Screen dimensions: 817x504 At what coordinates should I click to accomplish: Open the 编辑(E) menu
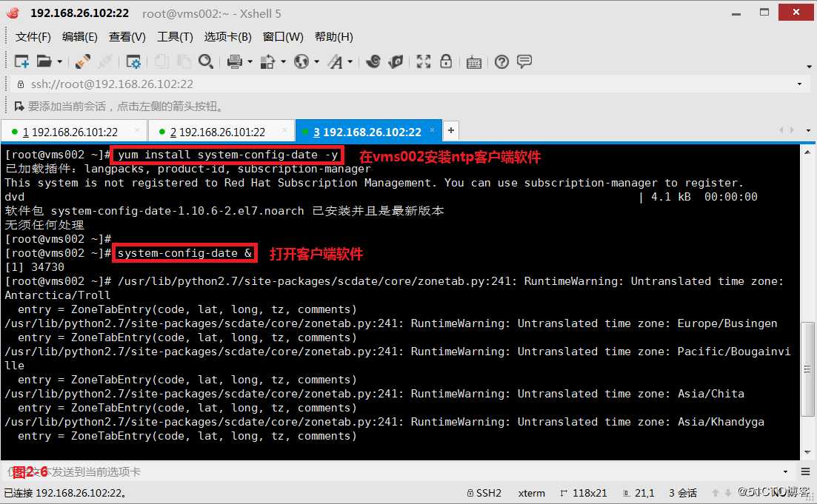(x=79, y=37)
